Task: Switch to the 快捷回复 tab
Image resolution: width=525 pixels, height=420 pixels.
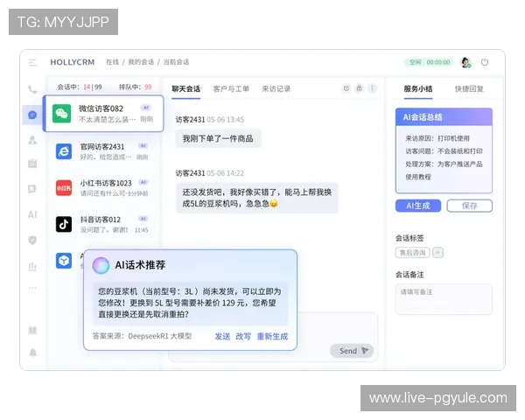Action: tap(469, 88)
